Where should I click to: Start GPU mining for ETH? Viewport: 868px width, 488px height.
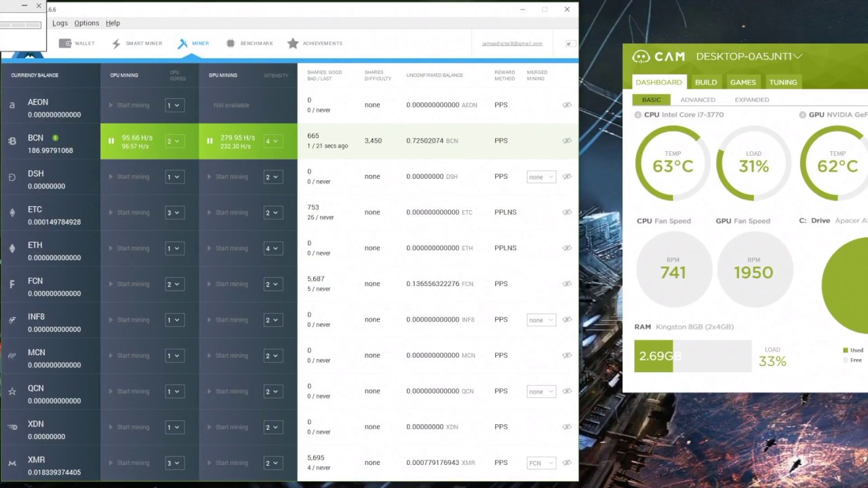point(227,249)
